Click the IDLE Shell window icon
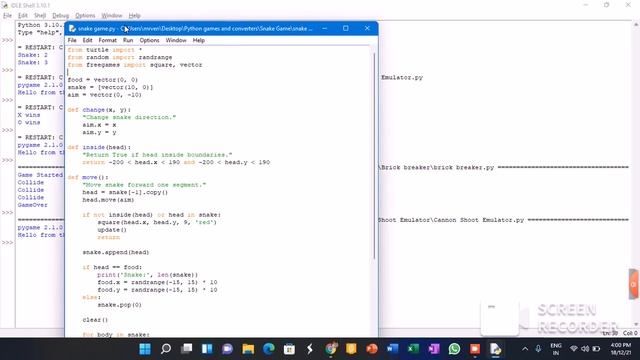The width and height of the screenshot is (640, 360). point(5,5)
